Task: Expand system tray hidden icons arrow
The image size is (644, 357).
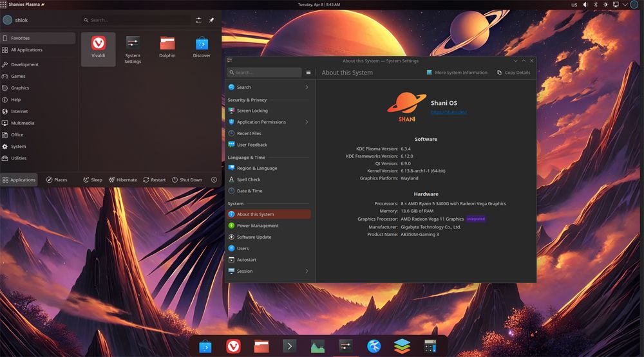Action: click(625, 5)
